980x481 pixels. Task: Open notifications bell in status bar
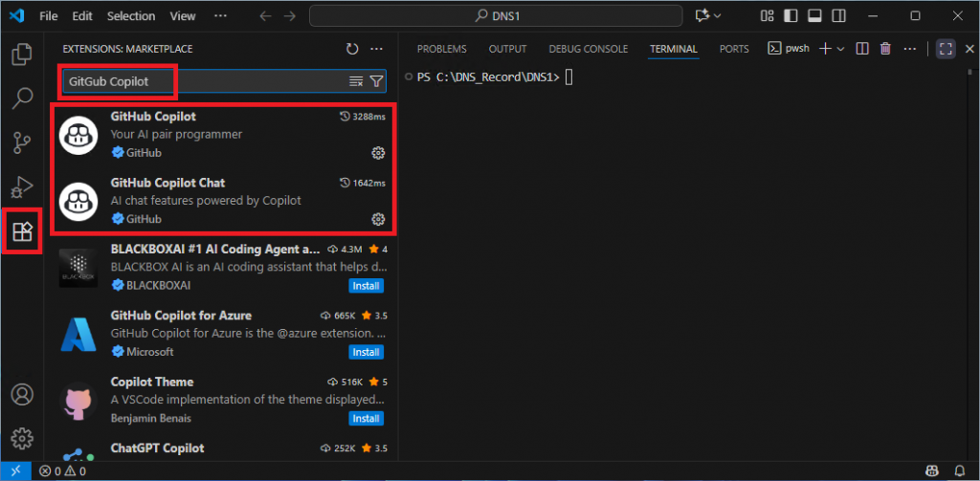coord(959,471)
